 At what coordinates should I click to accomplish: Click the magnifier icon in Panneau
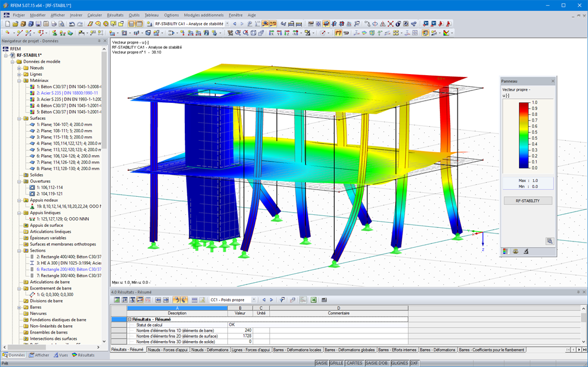click(x=550, y=241)
